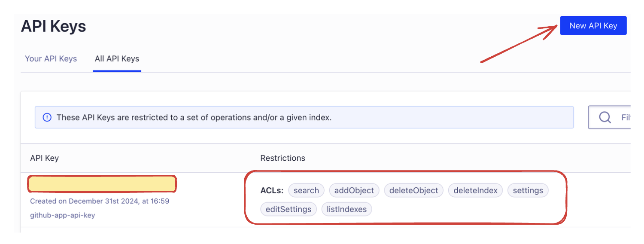
Task: Select the All API Keys tab
Action: pyautogui.click(x=117, y=59)
